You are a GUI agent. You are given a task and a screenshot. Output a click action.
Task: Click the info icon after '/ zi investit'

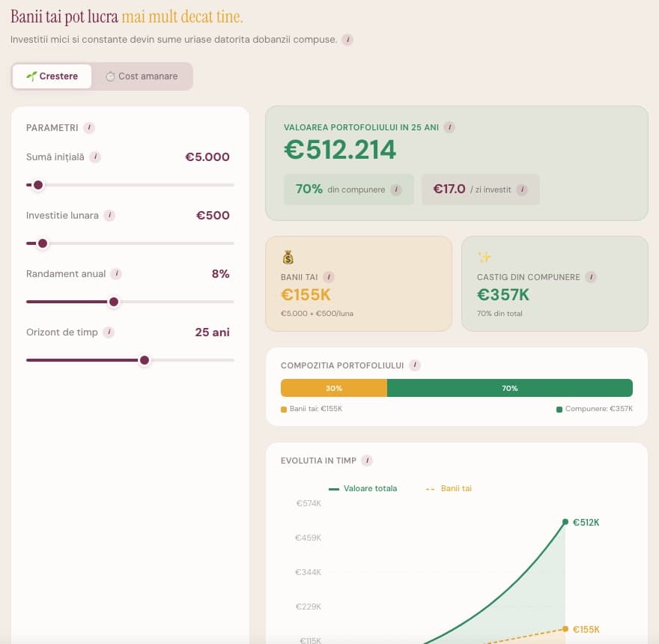tap(522, 189)
